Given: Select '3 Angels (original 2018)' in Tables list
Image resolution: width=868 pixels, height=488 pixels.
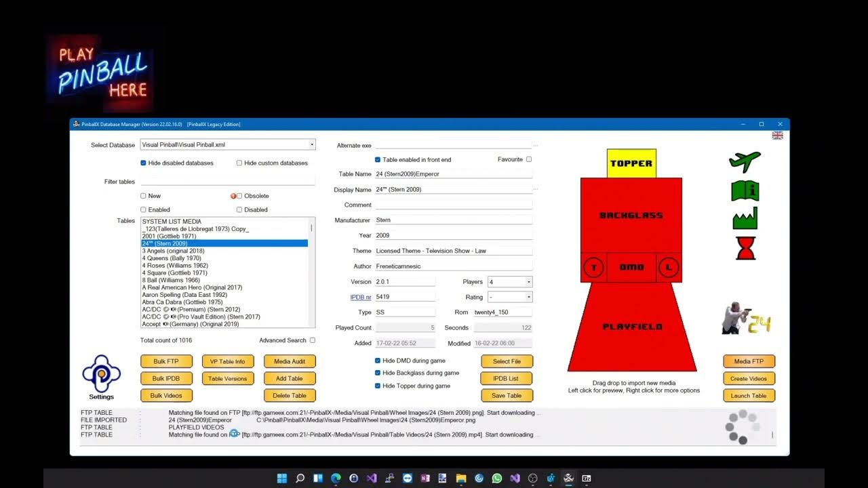Looking at the screenshot, I should coord(224,251).
